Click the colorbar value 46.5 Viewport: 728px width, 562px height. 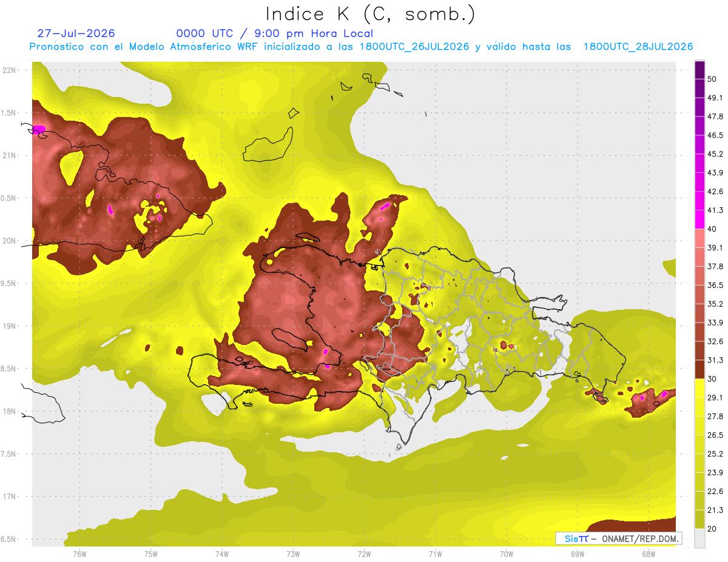point(715,135)
